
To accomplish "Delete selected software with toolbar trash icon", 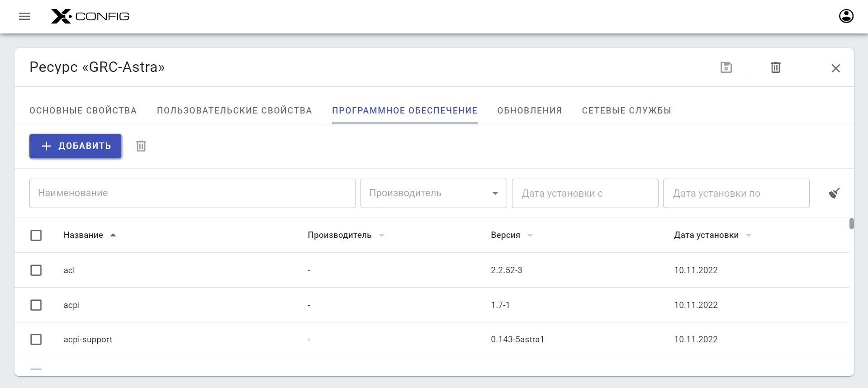I will point(141,146).
